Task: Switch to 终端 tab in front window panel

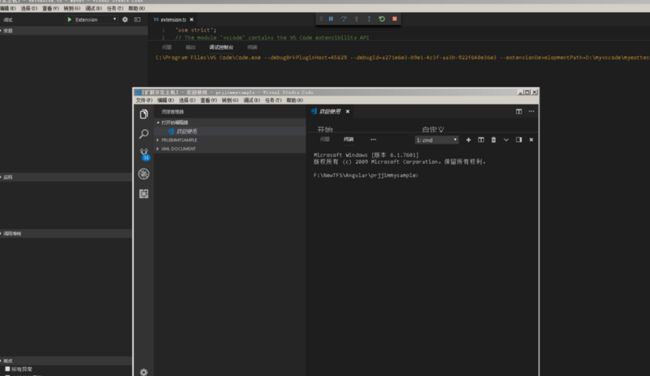Action: (349, 139)
